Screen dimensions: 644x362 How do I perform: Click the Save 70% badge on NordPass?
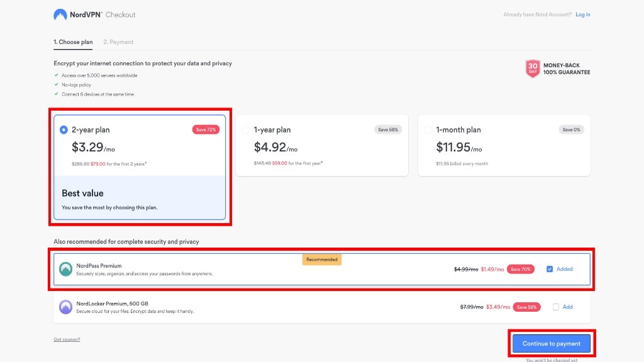coord(520,269)
